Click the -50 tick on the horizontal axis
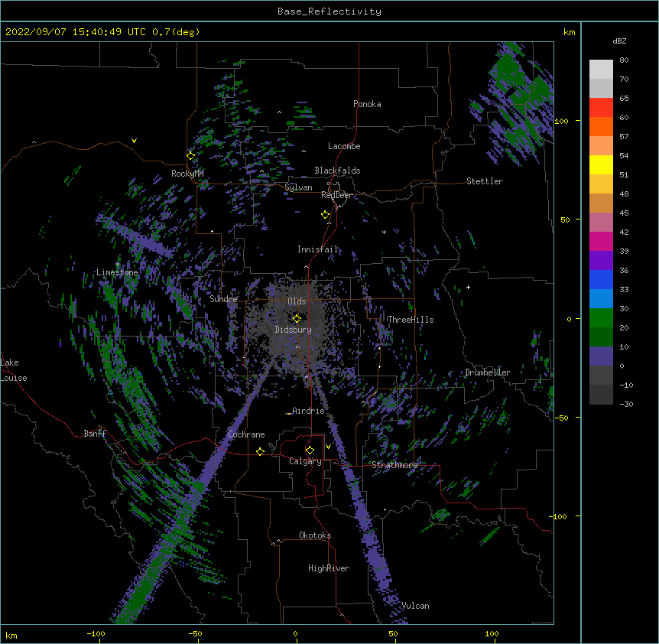The height and width of the screenshot is (644, 659). [195, 633]
